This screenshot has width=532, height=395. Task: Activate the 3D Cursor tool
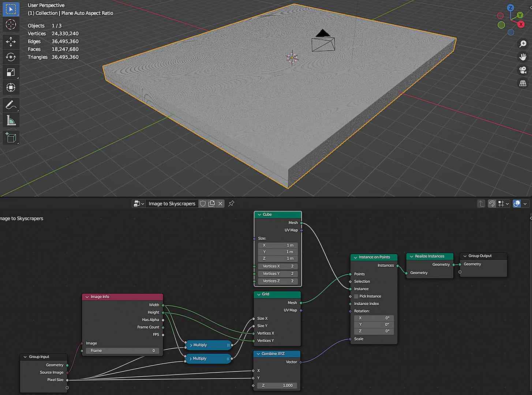tap(11, 25)
